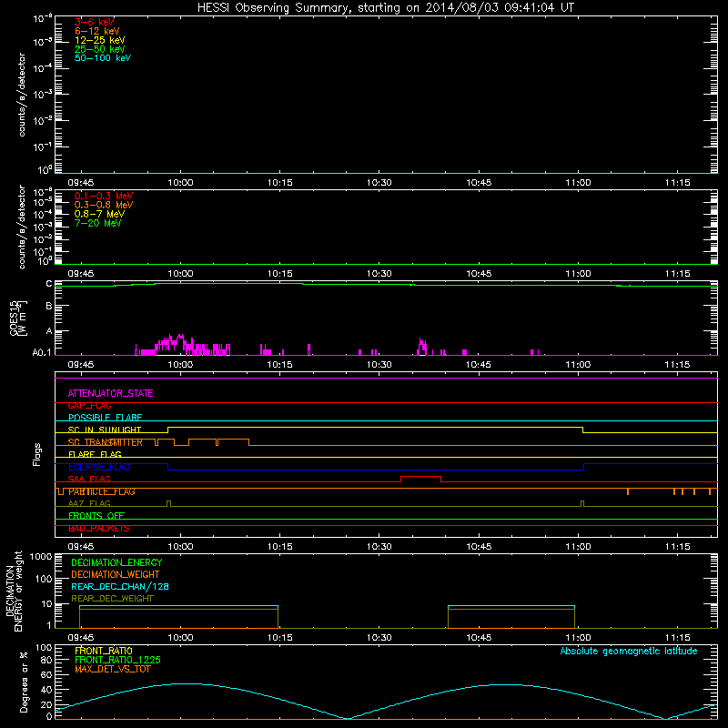Click the Degrees or % axis title
The height and width of the screenshot is (728, 728).
[x=24, y=682]
